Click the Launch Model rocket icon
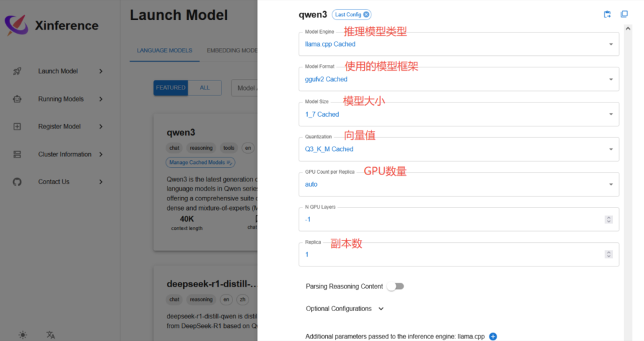Screen dimensions: 644x341 17,71
